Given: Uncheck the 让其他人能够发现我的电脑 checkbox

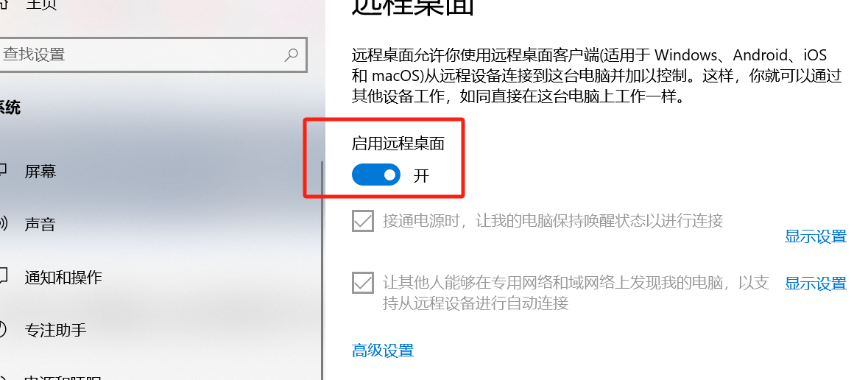Looking at the screenshot, I should tap(363, 284).
